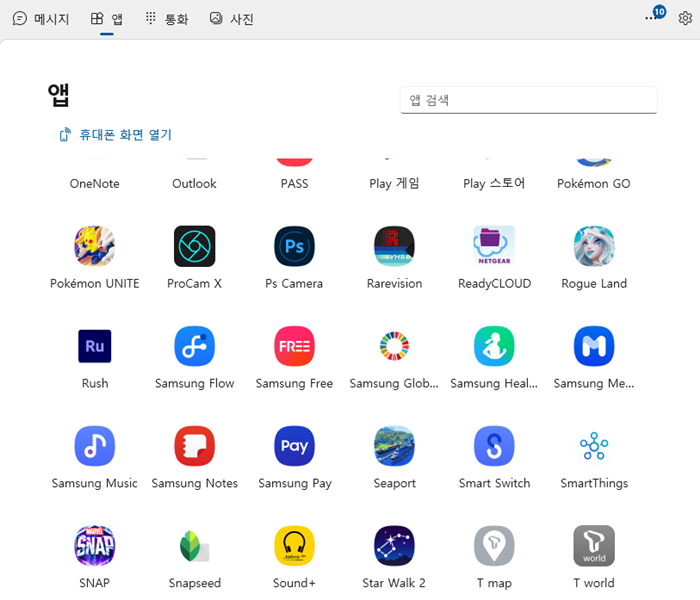Open the SmartThings app icon
The width and height of the screenshot is (700, 600).
594,446
